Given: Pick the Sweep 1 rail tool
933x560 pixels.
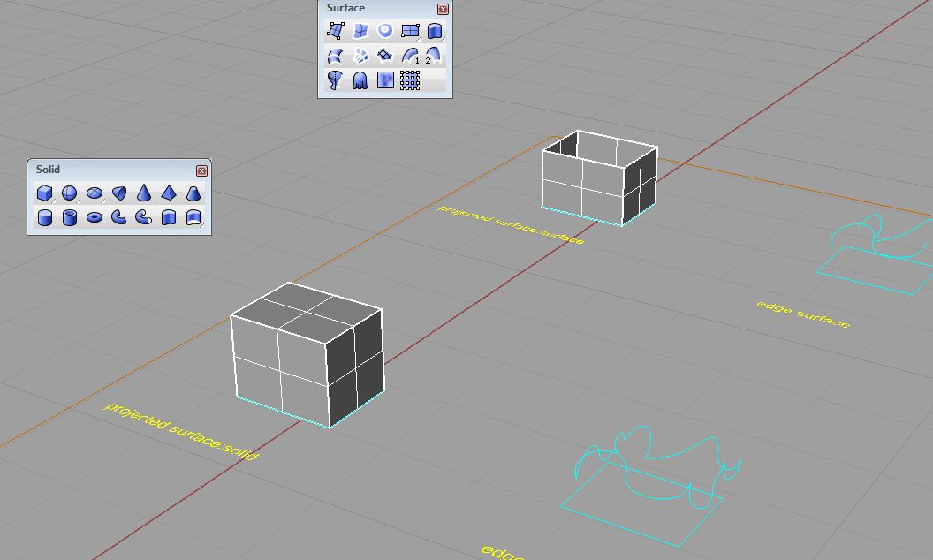Looking at the screenshot, I should pos(410,57).
